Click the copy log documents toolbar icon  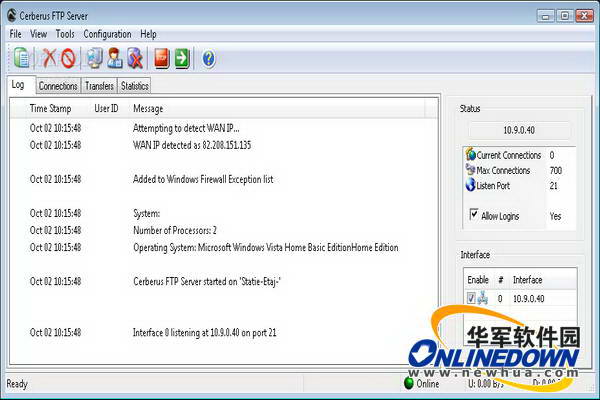tap(21, 58)
